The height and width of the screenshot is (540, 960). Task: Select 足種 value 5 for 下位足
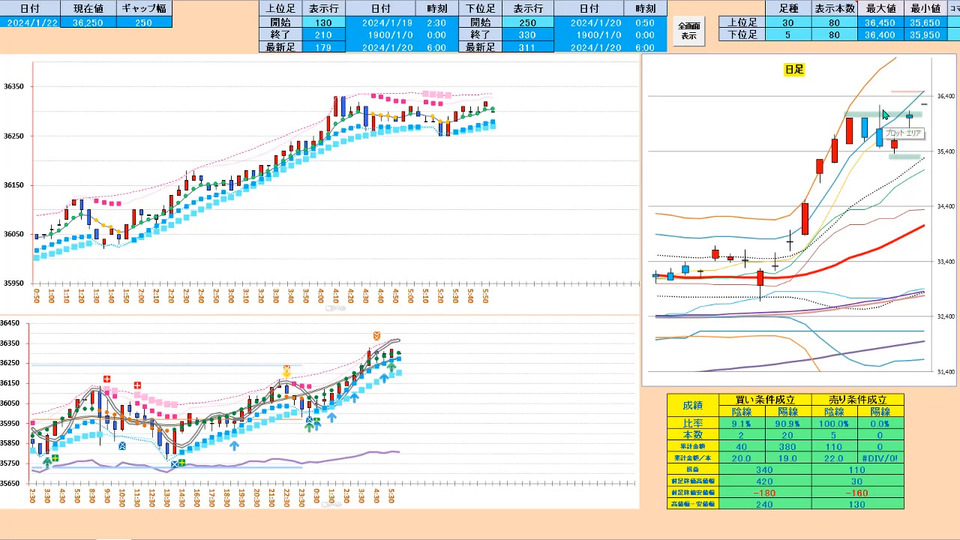coord(788,35)
